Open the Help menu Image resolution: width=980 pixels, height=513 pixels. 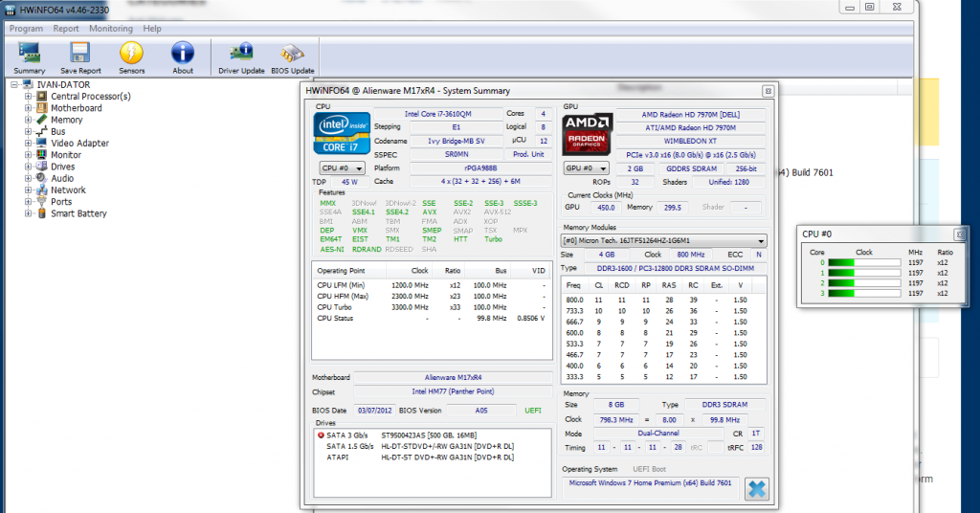point(152,29)
